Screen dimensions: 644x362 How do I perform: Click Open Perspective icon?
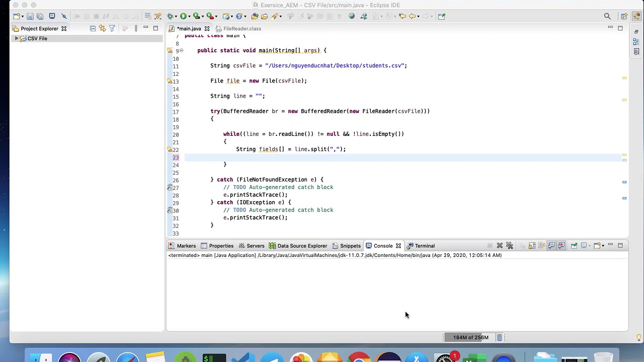click(624, 16)
